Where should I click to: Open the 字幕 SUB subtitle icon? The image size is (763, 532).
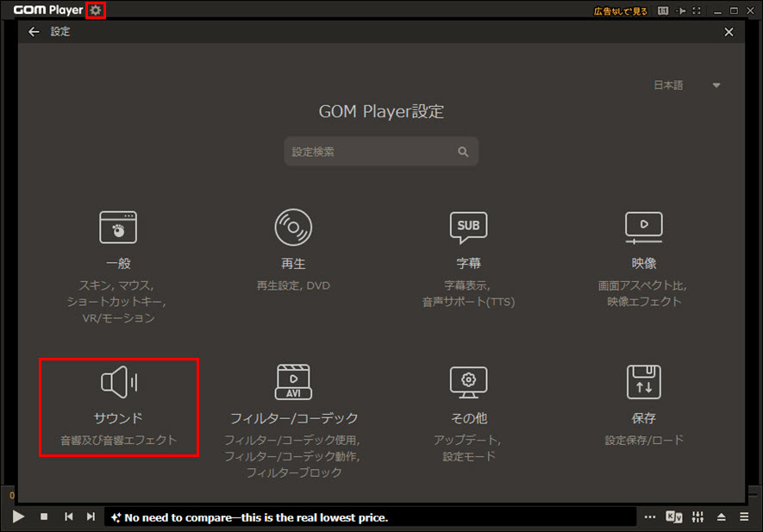468,228
